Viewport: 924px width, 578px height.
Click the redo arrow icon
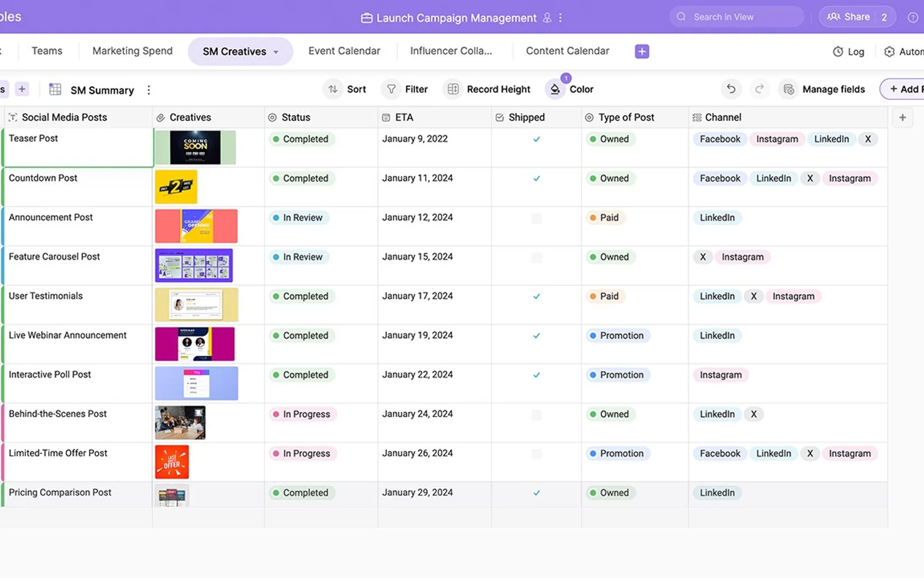(x=759, y=89)
